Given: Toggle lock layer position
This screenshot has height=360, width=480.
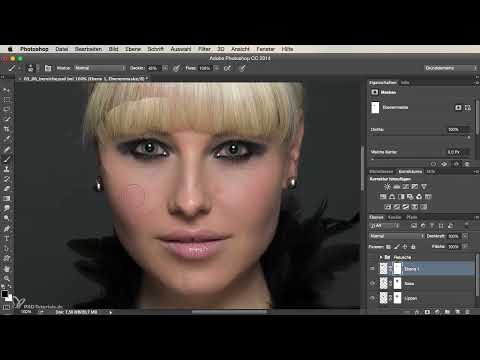Looking at the screenshot, I should (x=405, y=247).
